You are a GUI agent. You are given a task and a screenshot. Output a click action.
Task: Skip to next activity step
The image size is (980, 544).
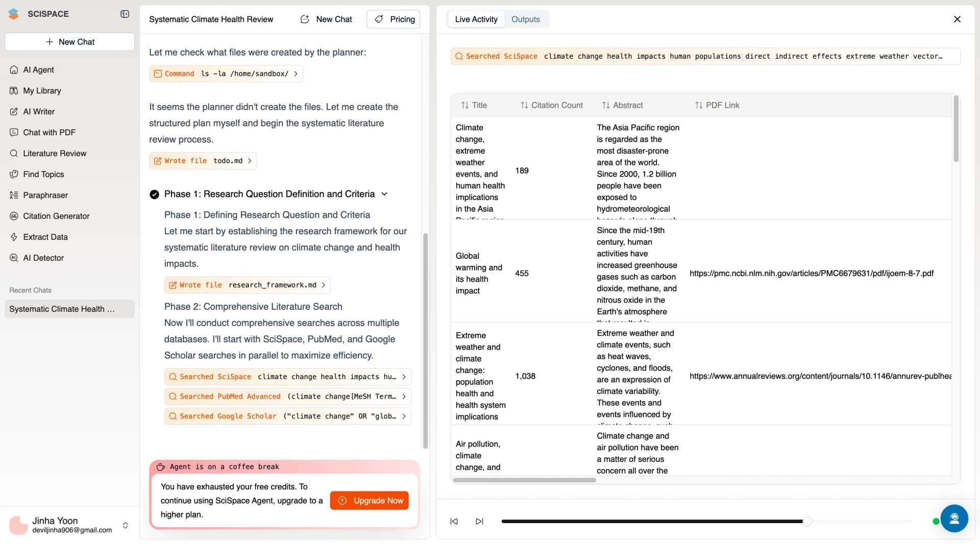click(479, 521)
